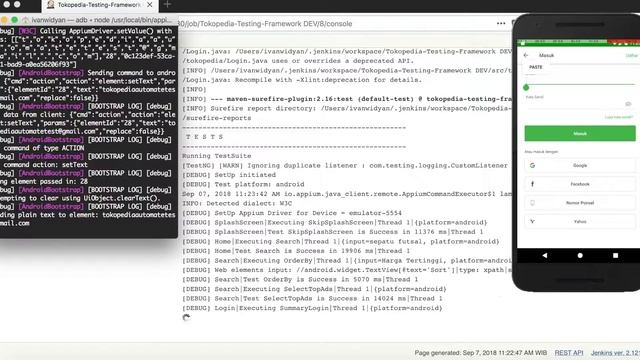Tap the PASTE popup in the emulator

(x=536, y=67)
